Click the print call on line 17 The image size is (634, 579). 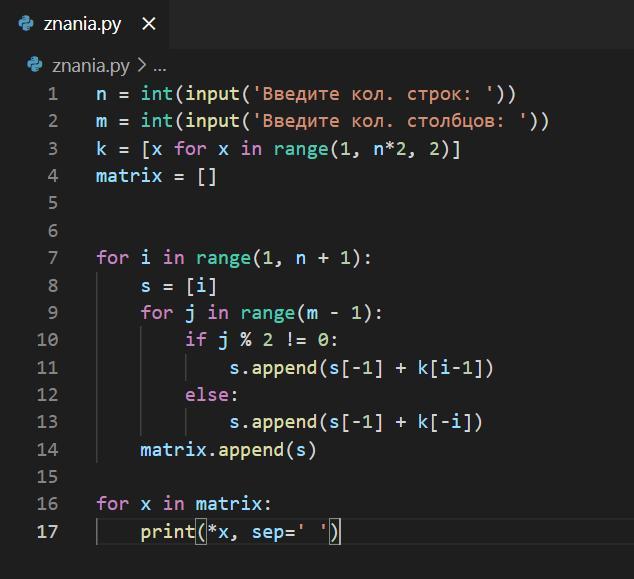click(241, 532)
